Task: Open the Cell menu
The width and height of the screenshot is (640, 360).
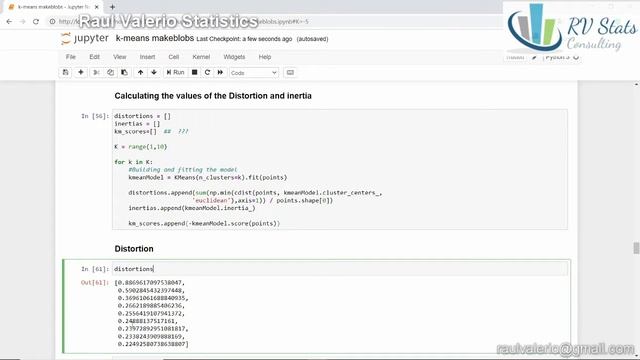Action: point(173,57)
